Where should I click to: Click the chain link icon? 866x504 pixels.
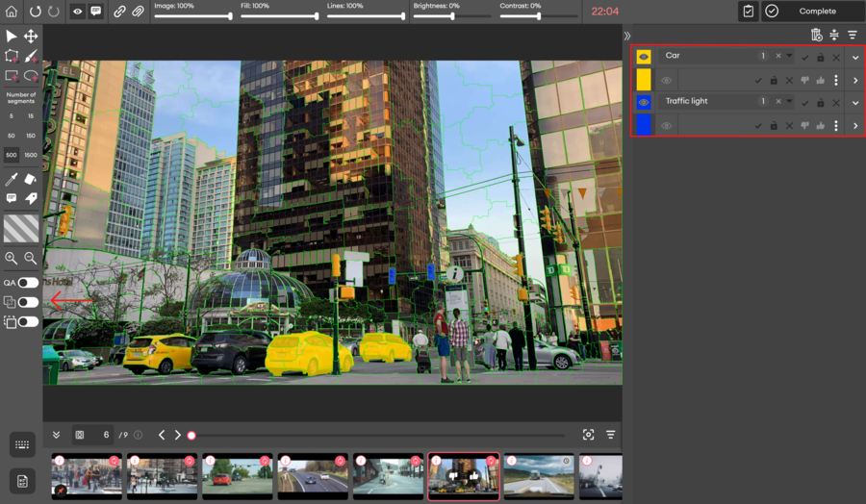pyautogui.click(x=119, y=11)
